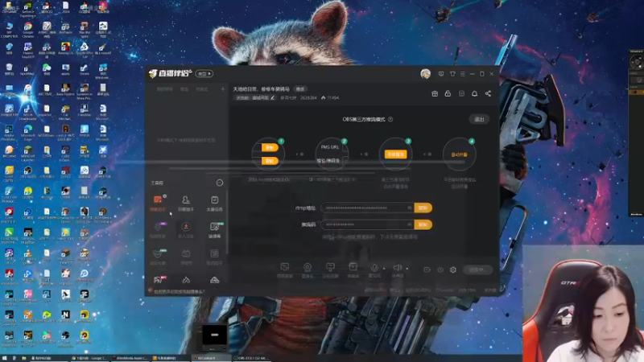Open the person-icon assistant tool
Screen dimensions: 644x362
186,203
